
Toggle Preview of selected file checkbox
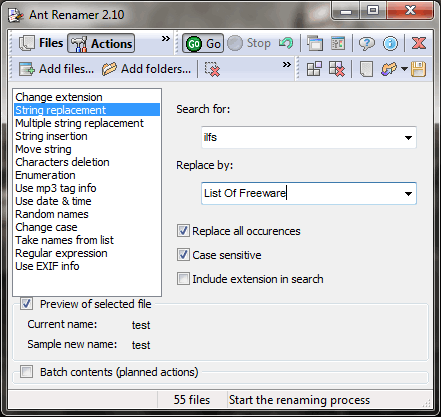pyautogui.click(x=26, y=304)
